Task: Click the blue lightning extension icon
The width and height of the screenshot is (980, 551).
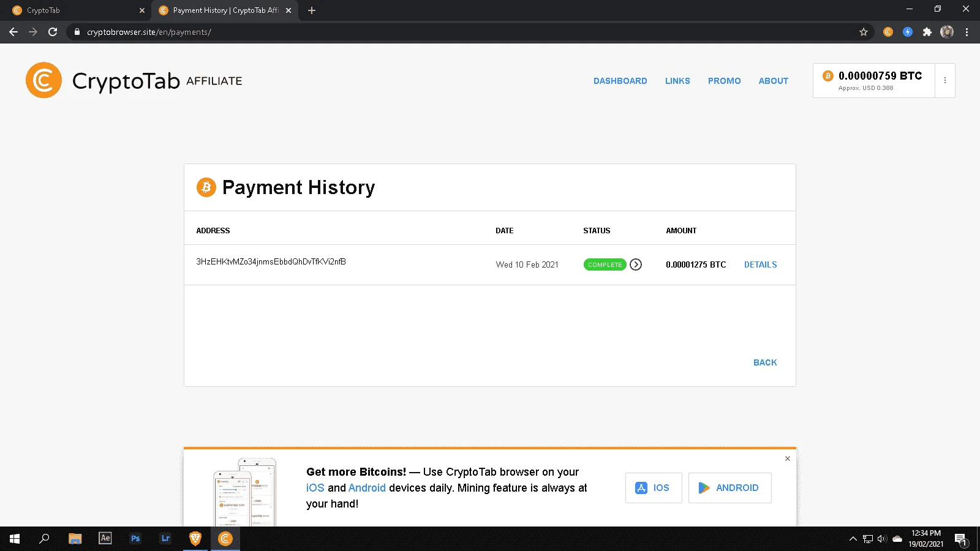Action: click(908, 32)
